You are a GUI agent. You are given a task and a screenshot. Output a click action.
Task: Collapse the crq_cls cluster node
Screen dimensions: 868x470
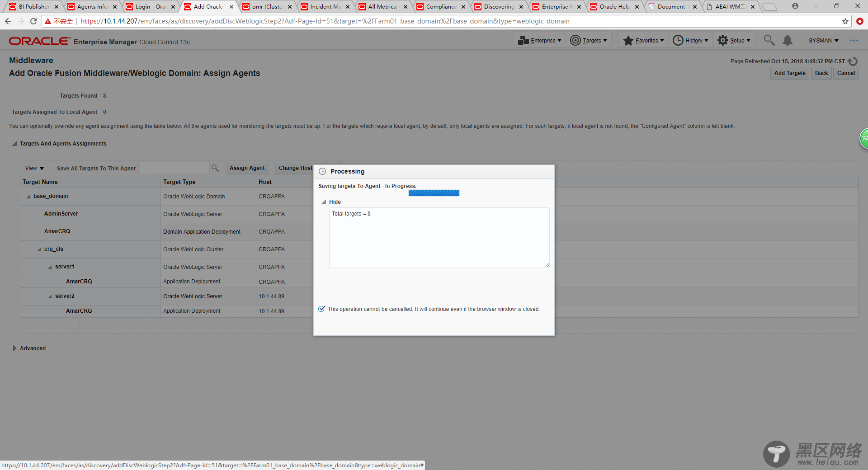[39, 249]
